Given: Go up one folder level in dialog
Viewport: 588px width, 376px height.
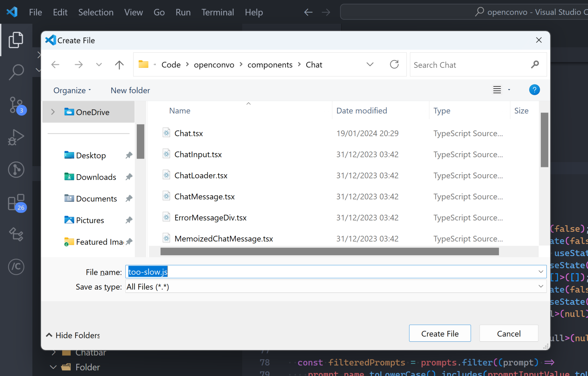Looking at the screenshot, I should click(x=119, y=65).
